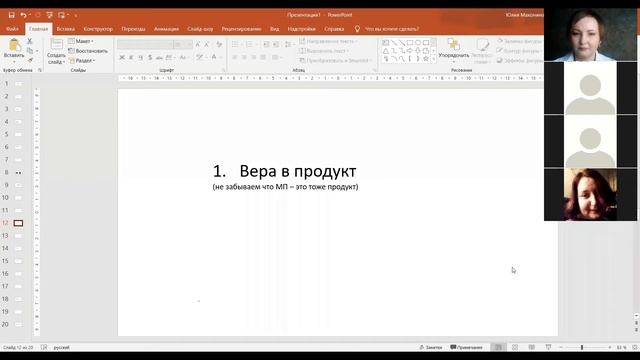Apply text shadow (S)
The width and height of the screenshot is (640, 360).
coord(150,58)
